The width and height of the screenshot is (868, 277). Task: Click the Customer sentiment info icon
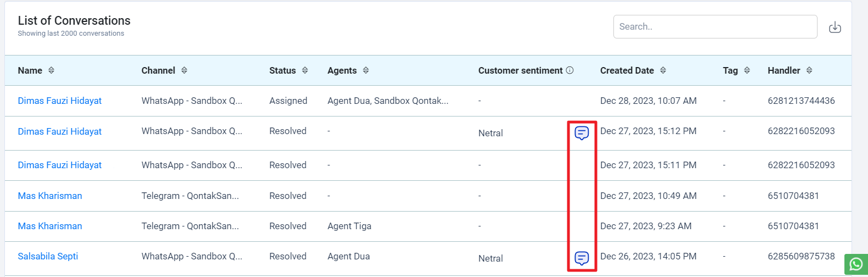coord(570,70)
